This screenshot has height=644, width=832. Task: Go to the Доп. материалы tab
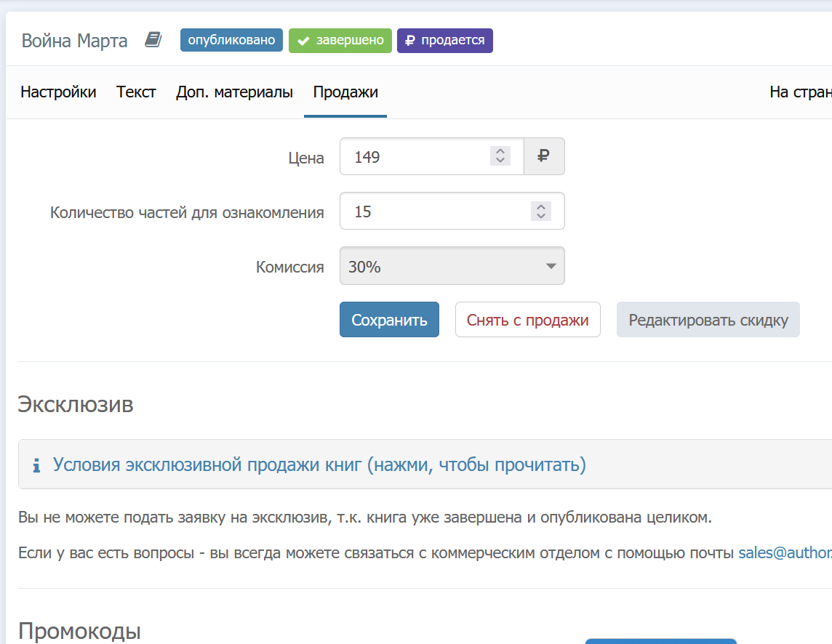[x=234, y=92]
